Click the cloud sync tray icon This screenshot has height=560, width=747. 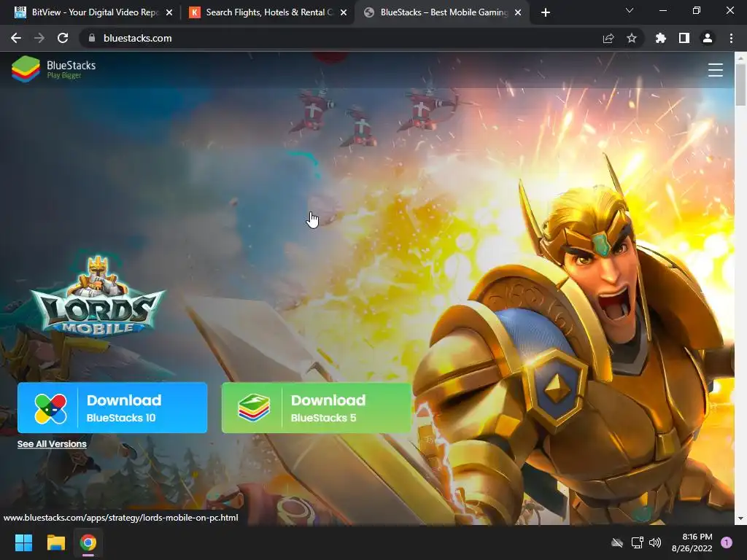(617, 542)
